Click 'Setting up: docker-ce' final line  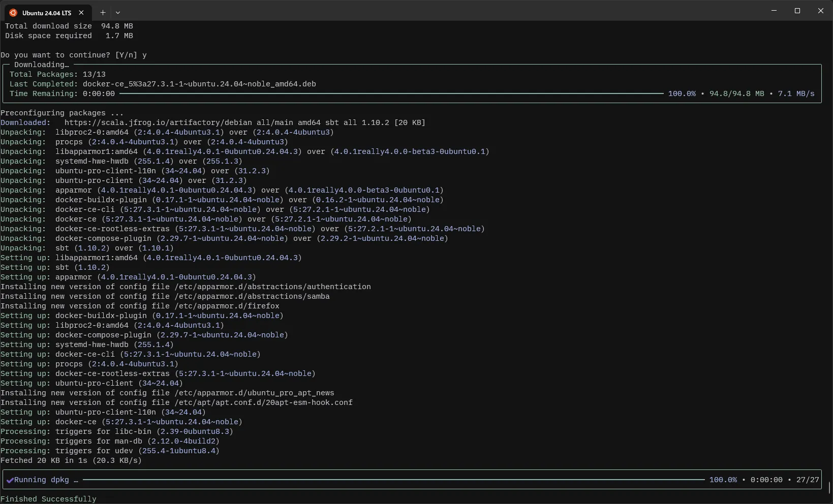(x=121, y=422)
